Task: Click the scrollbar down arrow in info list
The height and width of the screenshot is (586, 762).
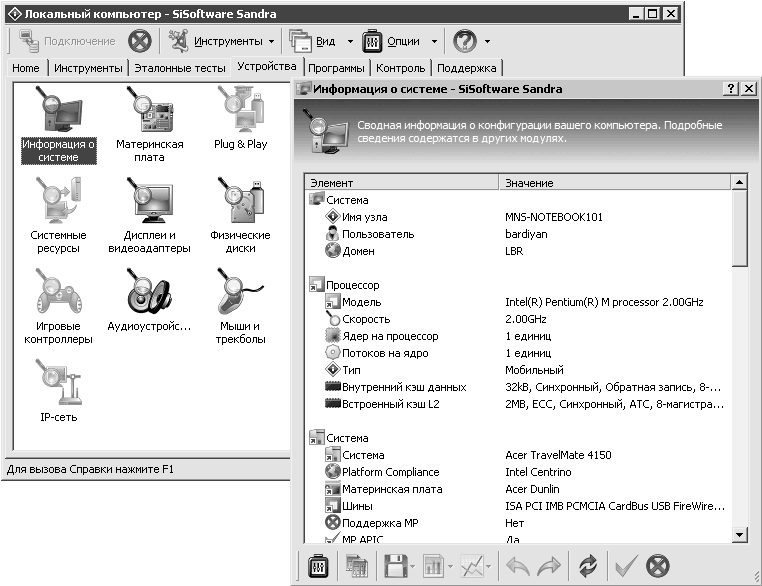Action: coord(739,536)
